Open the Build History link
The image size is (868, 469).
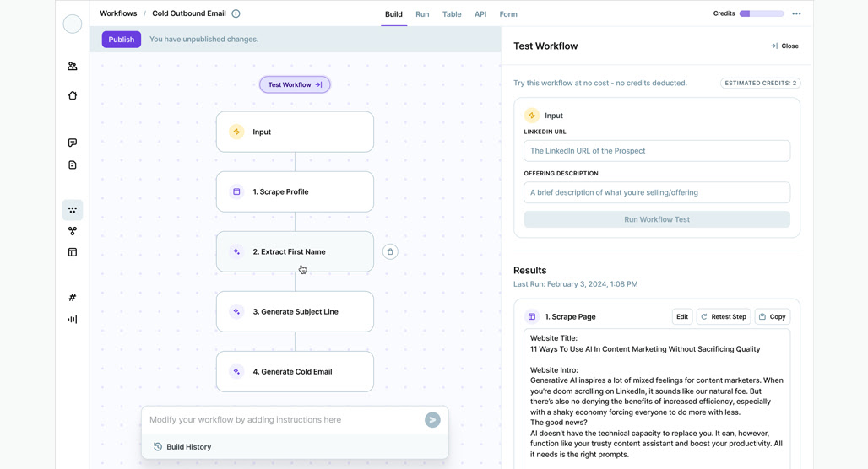coord(182,447)
